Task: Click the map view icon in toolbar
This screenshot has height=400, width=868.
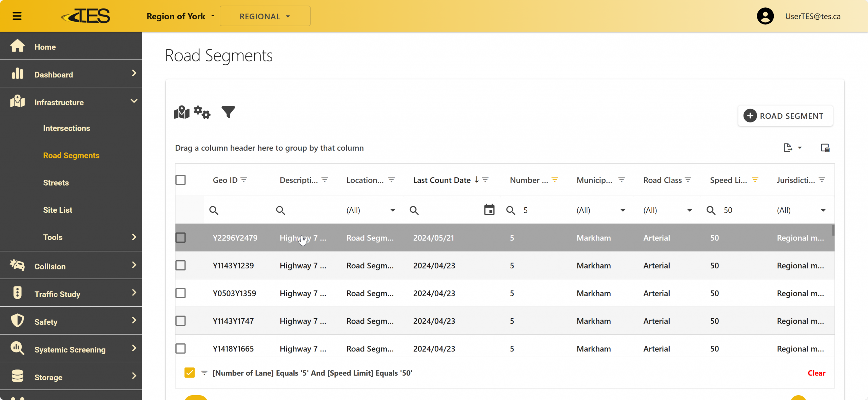Action: pyautogui.click(x=182, y=112)
